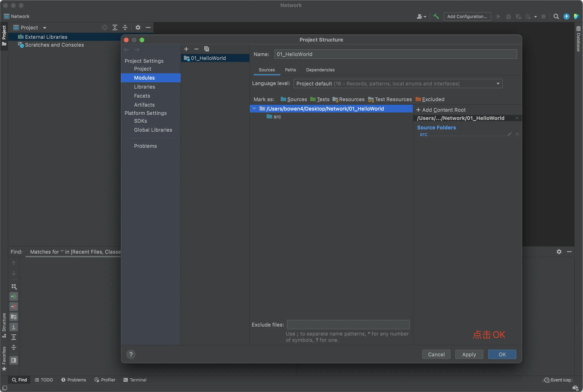Click Add Content Root
Image resolution: width=583 pixels, height=392 pixels.
pyautogui.click(x=441, y=110)
